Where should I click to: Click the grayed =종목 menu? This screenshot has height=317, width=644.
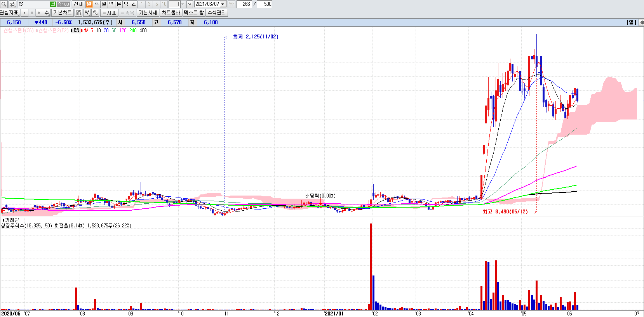[x=127, y=13]
